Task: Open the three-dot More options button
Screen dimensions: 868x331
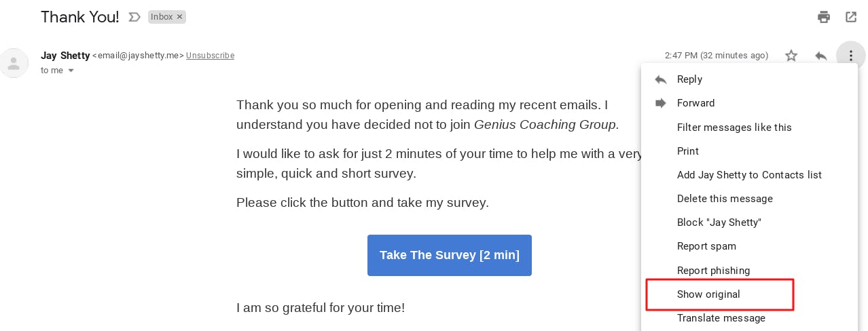Action: 850,56
